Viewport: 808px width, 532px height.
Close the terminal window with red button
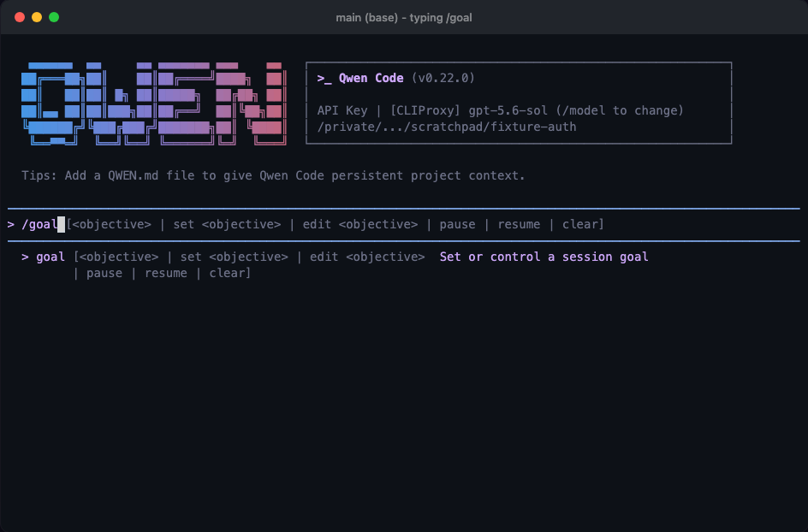click(x=20, y=17)
